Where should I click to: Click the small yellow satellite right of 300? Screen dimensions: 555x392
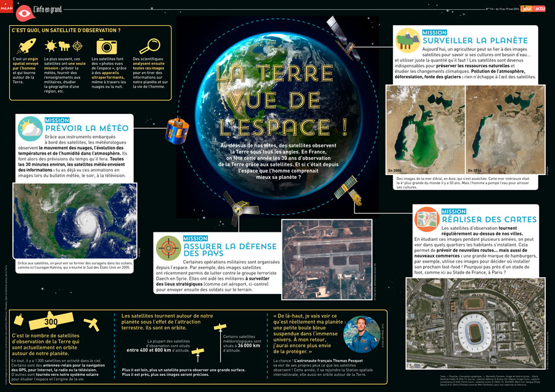[x=92, y=324]
